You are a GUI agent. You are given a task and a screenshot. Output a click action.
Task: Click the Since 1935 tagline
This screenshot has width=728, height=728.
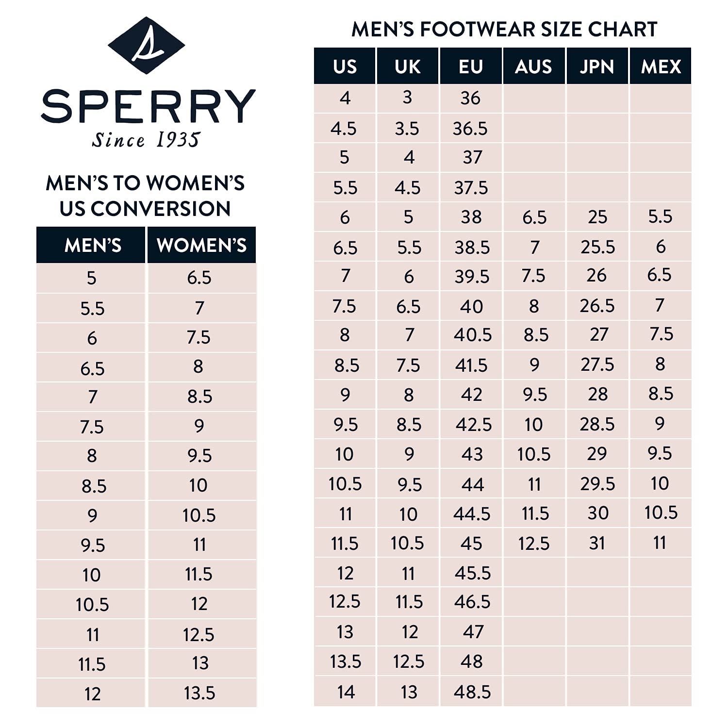point(146,140)
